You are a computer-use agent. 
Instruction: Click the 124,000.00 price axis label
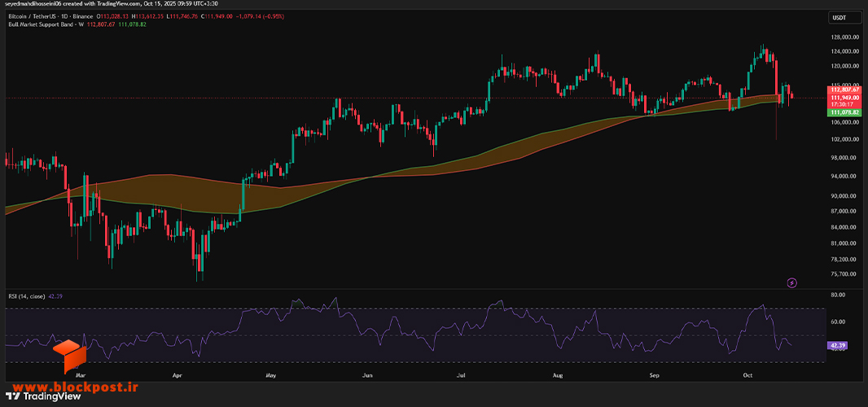point(843,51)
